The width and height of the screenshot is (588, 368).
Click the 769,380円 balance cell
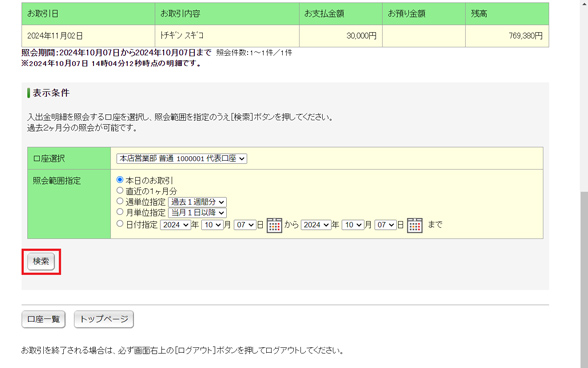[x=507, y=36]
